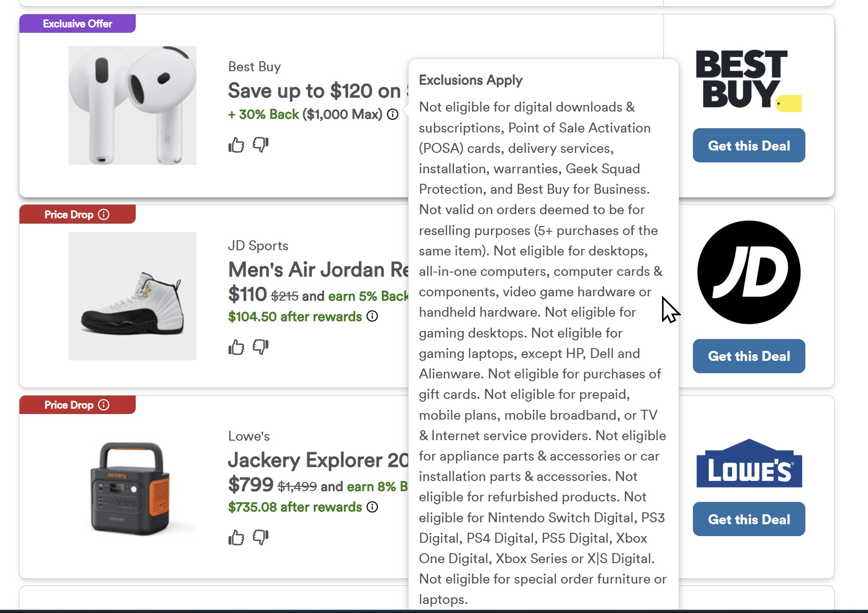The image size is (868, 613).
Task: Click info icon on JD Sports Price Drop badge
Action: point(103,215)
